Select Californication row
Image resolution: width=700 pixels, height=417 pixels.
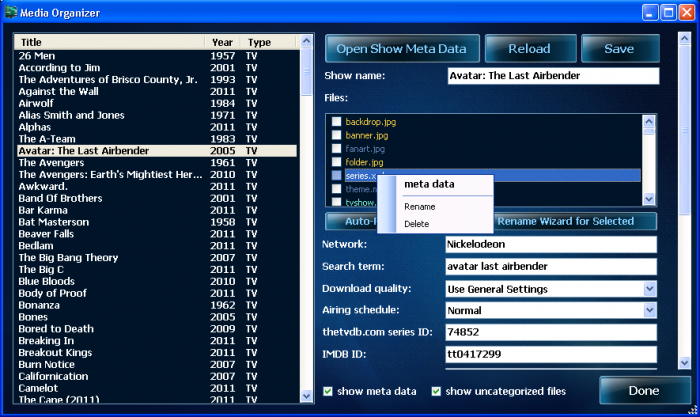click(x=157, y=376)
